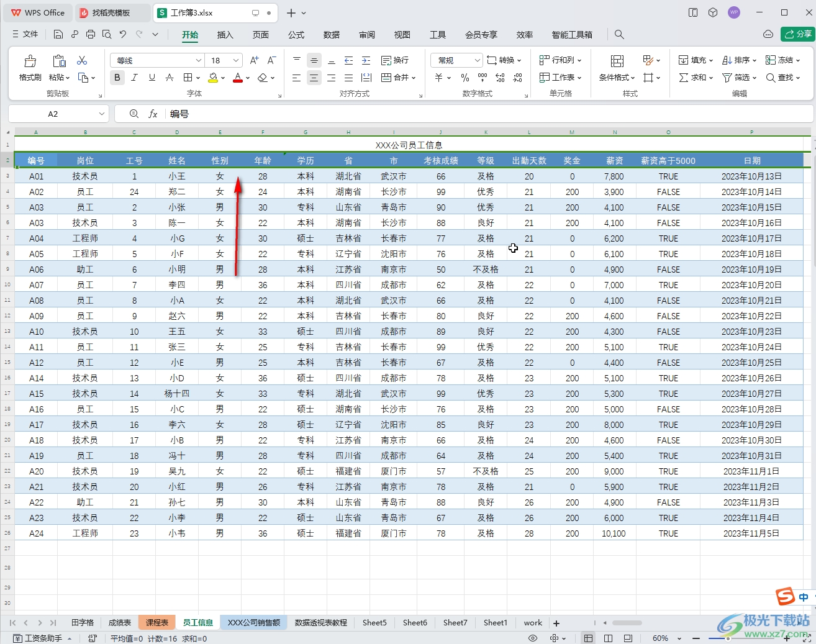Toggle middle vertical alignment

click(314, 60)
